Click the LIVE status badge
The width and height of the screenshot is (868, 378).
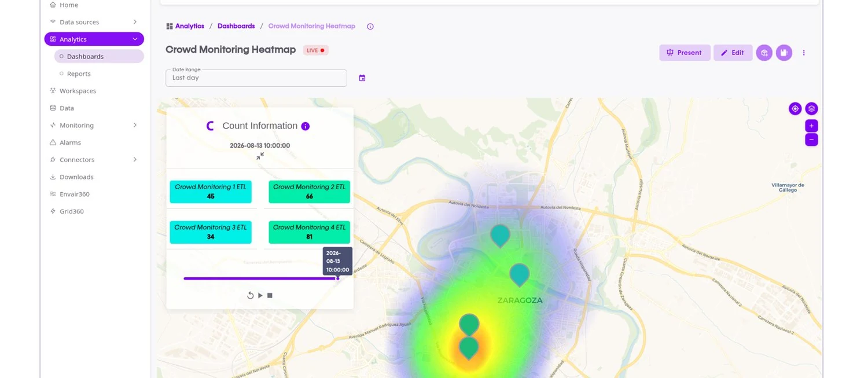(316, 50)
